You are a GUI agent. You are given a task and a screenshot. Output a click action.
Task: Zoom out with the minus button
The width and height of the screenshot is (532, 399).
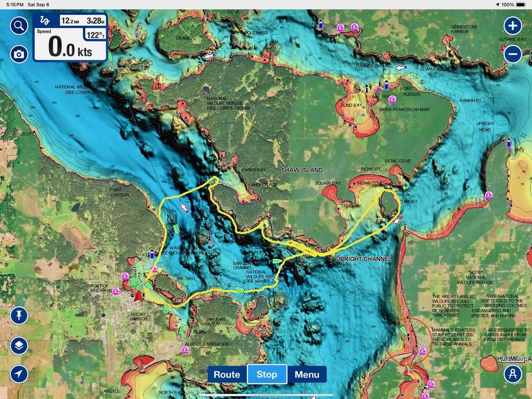513,54
